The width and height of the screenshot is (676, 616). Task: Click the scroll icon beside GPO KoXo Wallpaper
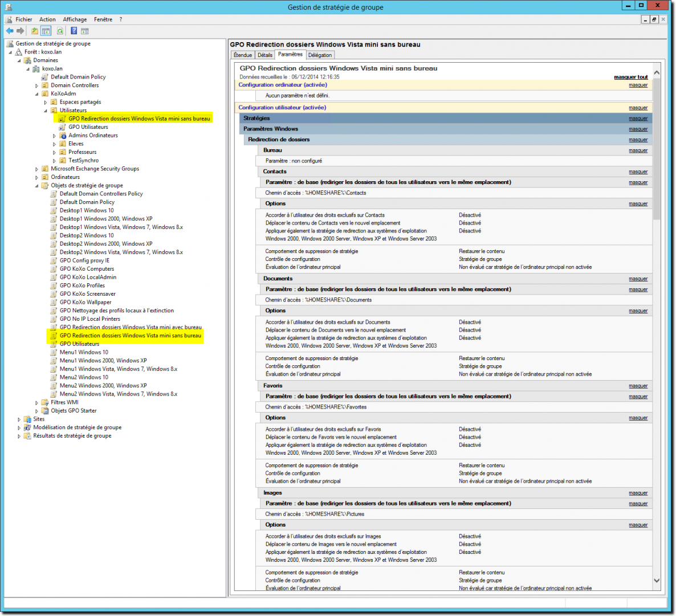[54, 303]
